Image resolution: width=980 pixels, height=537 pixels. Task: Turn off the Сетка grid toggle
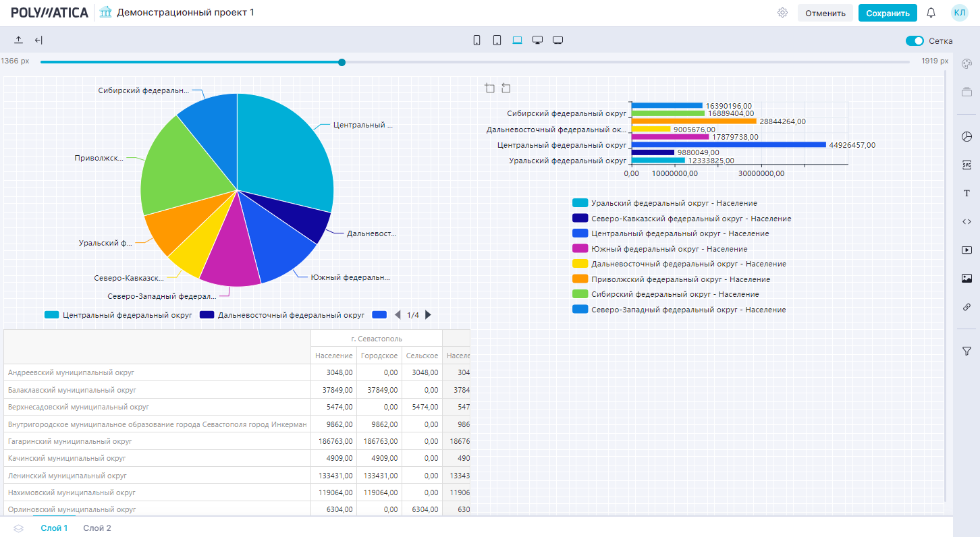(x=915, y=40)
